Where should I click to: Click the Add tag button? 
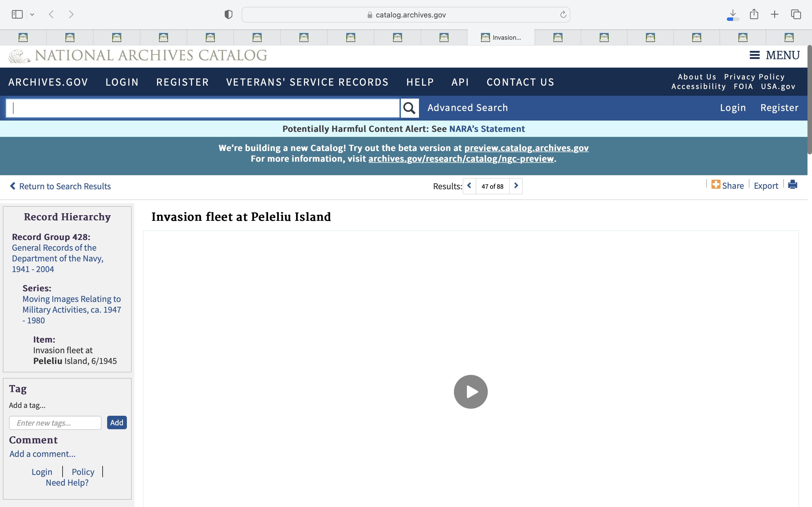116,422
